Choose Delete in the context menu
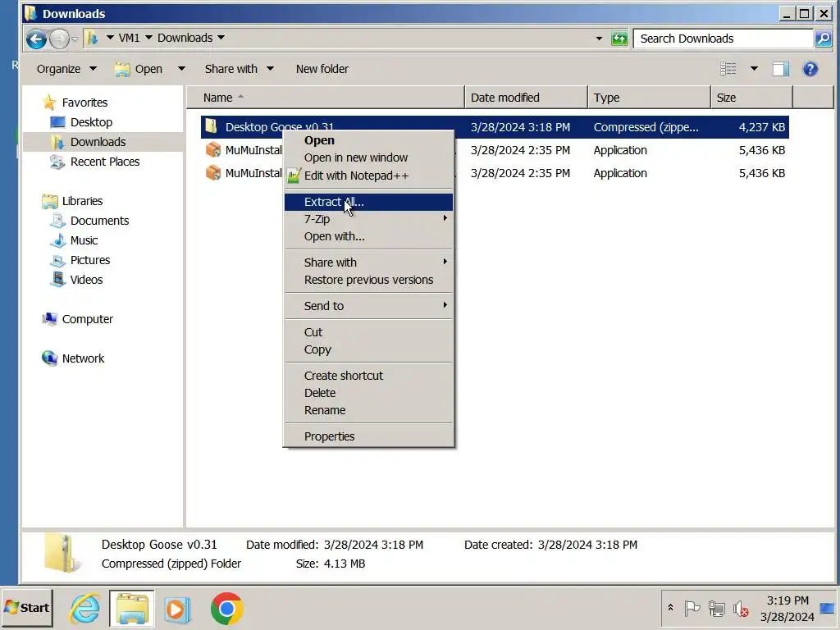This screenshot has height=630, width=840. tap(368, 393)
